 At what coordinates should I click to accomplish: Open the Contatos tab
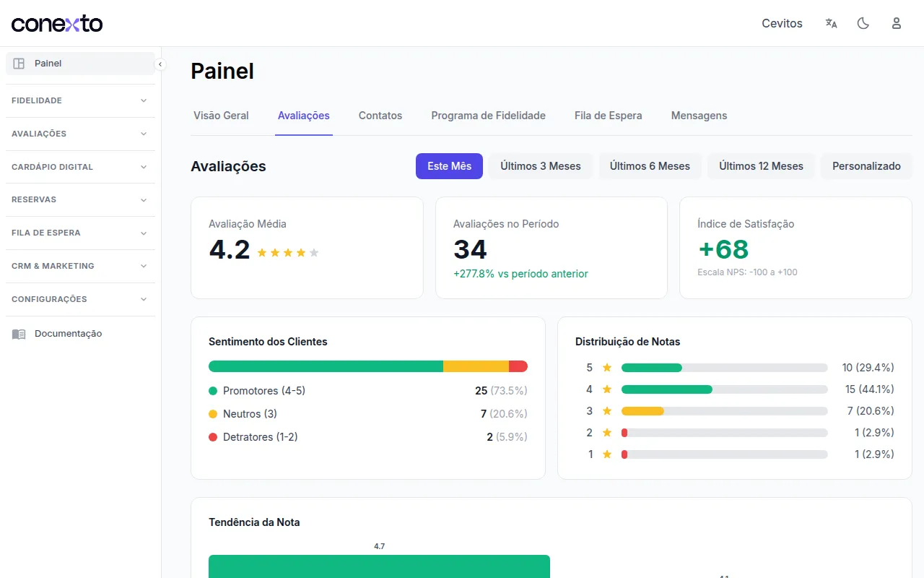coord(380,116)
